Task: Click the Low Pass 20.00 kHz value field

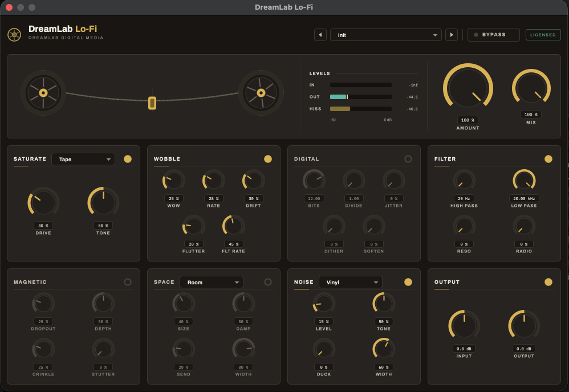Action: 524,198
